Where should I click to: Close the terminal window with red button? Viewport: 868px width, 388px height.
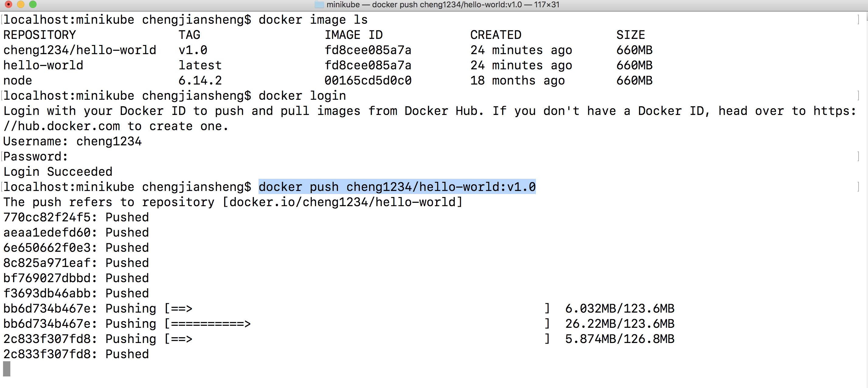9,4
